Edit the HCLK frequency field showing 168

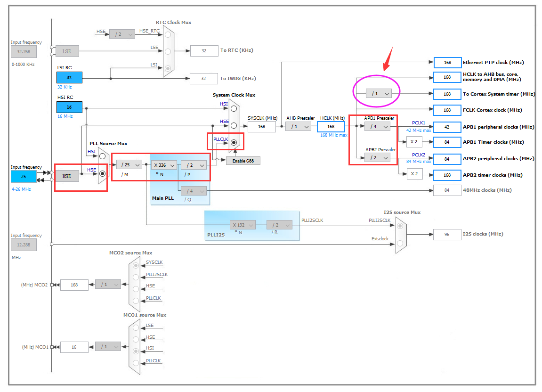click(x=331, y=126)
